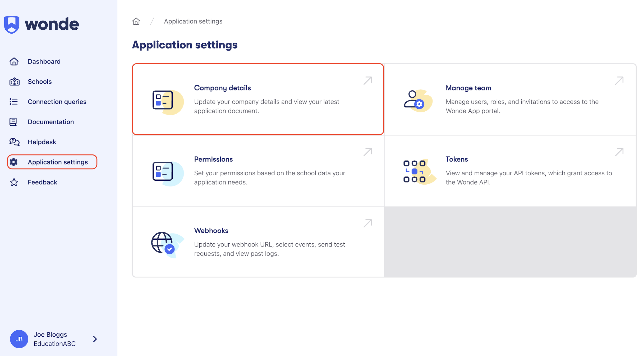Viewport: 644px width, 356px height.
Task: Click the Permissions card title
Action: (213, 159)
